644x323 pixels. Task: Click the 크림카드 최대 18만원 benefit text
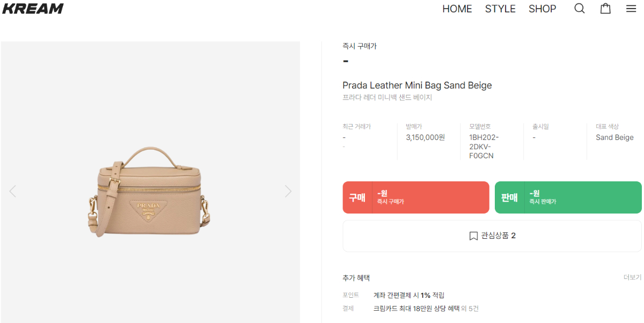[416, 309]
